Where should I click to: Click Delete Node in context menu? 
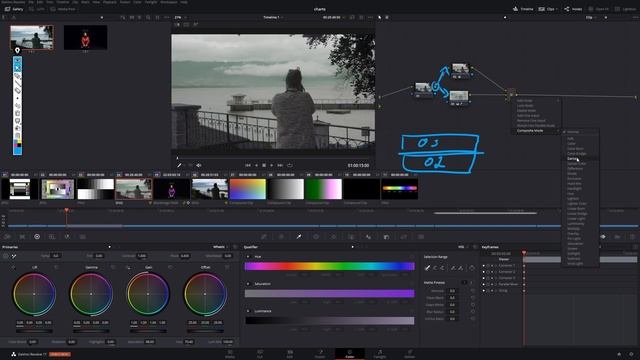(x=527, y=111)
